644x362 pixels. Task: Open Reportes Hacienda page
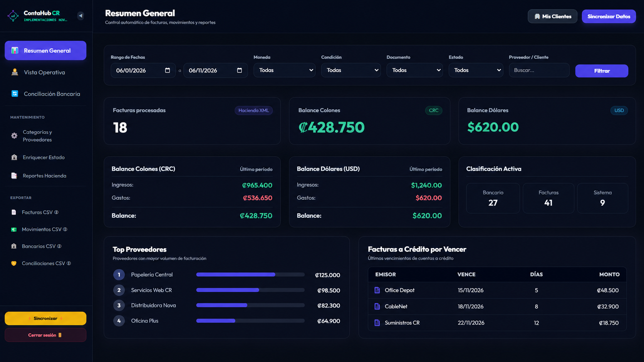(45, 176)
